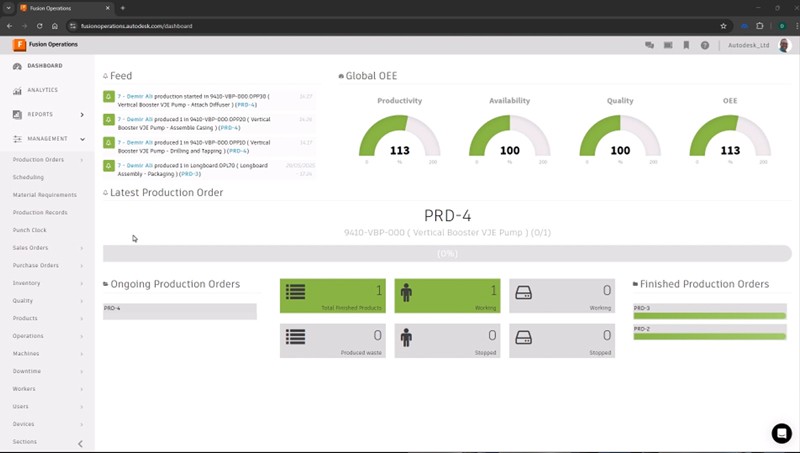Click bell icon of Assemble Casing feed entry
The height and width of the screenshot is (453, 800).
[x=109, y=120]
